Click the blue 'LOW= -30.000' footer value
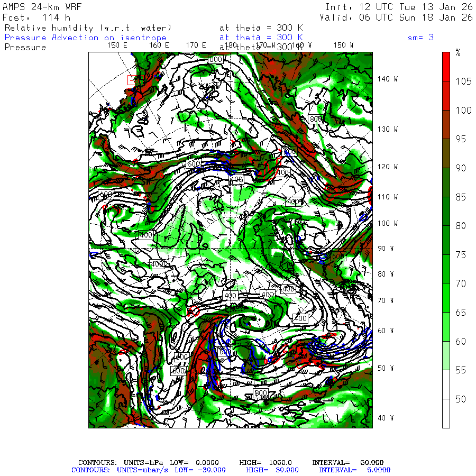This screenshot has width=476, height=476. [200, 470]
